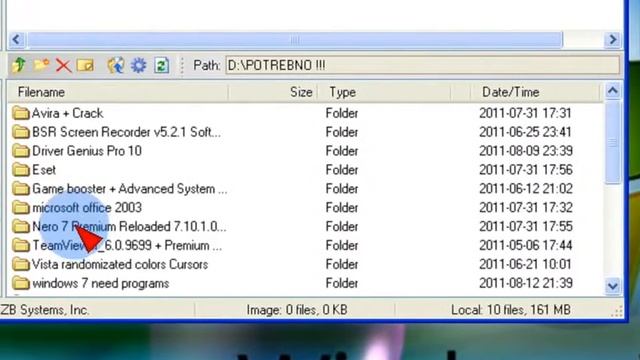Screen dimensions: 640x360
Task: Click folder icon beside windows 7 need programs
Action: click(x=20, y=283)
